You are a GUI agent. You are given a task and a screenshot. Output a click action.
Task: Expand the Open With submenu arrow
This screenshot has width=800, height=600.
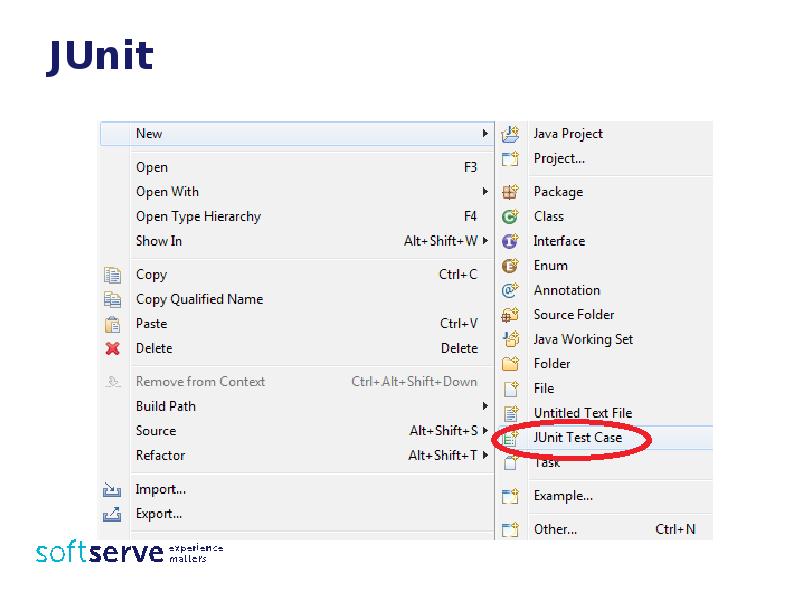[x=485, y=192]
